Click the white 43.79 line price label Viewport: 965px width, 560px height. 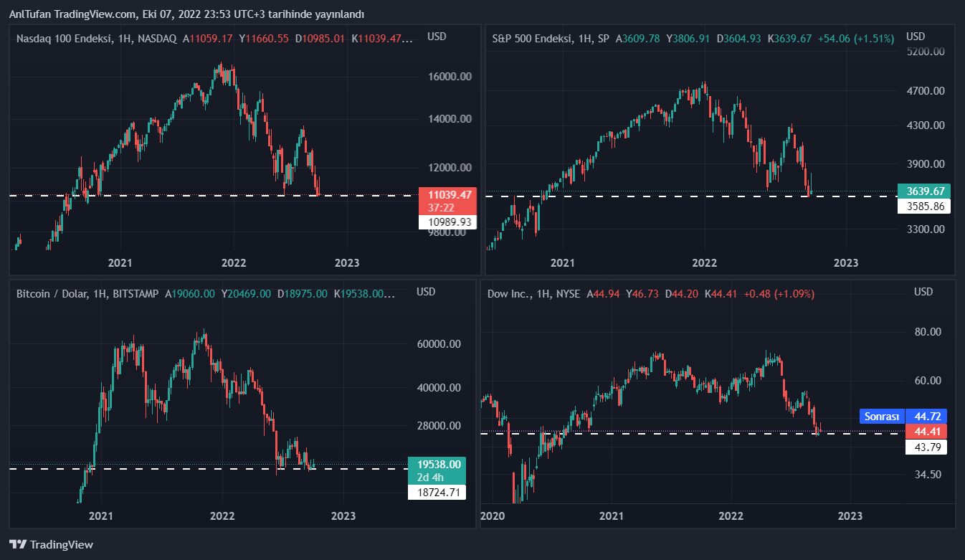(x=926, y=447)
